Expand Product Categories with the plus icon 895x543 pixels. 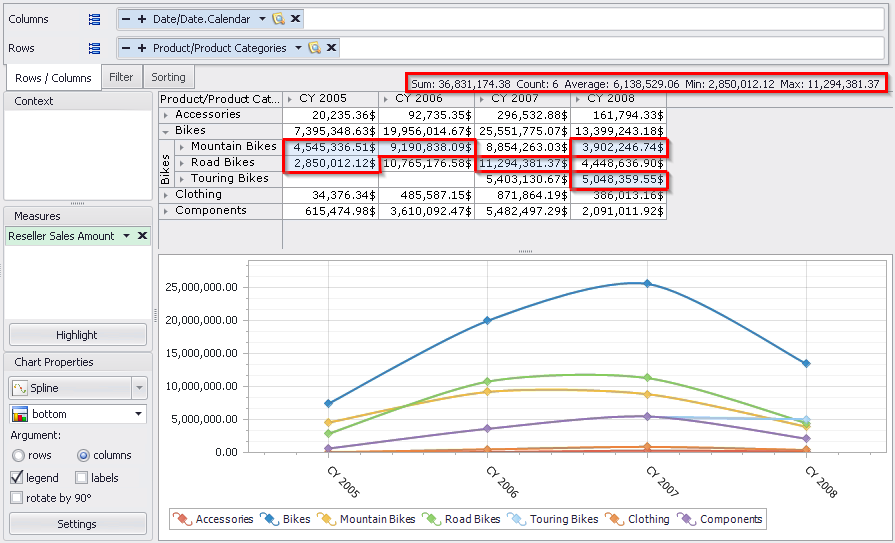pyautogui.click(x=142, y=48)
